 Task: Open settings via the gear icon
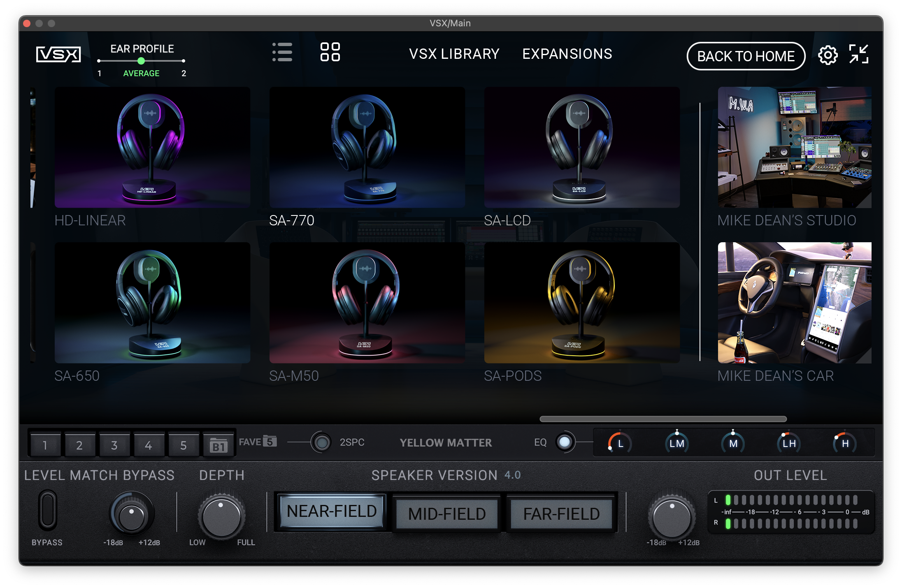pyautogui.click(x=828, y=55)
